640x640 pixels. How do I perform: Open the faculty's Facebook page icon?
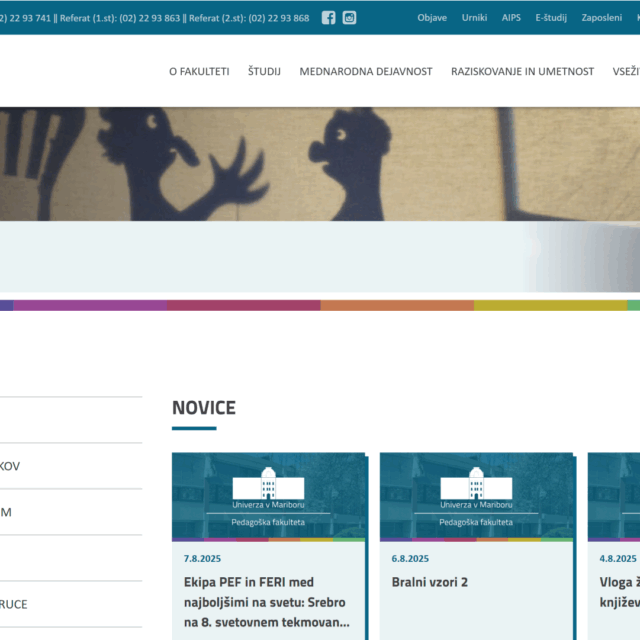tap(328, 18)
